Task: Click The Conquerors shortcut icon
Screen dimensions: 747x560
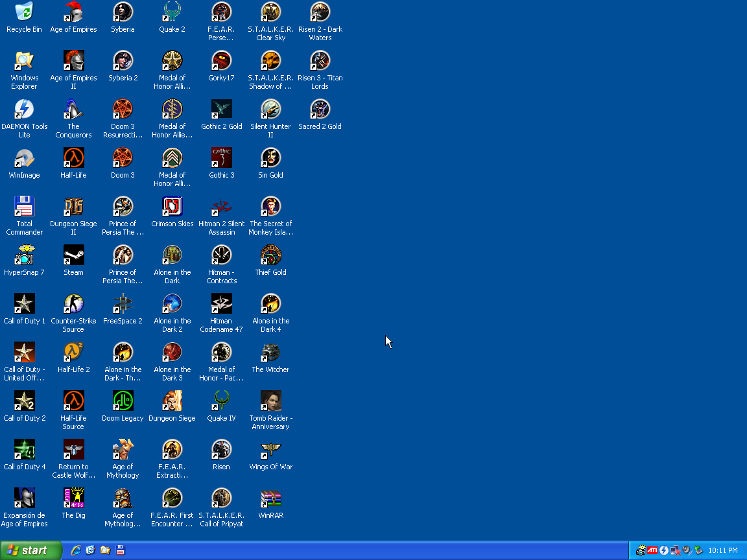Action: pos(74,110)
